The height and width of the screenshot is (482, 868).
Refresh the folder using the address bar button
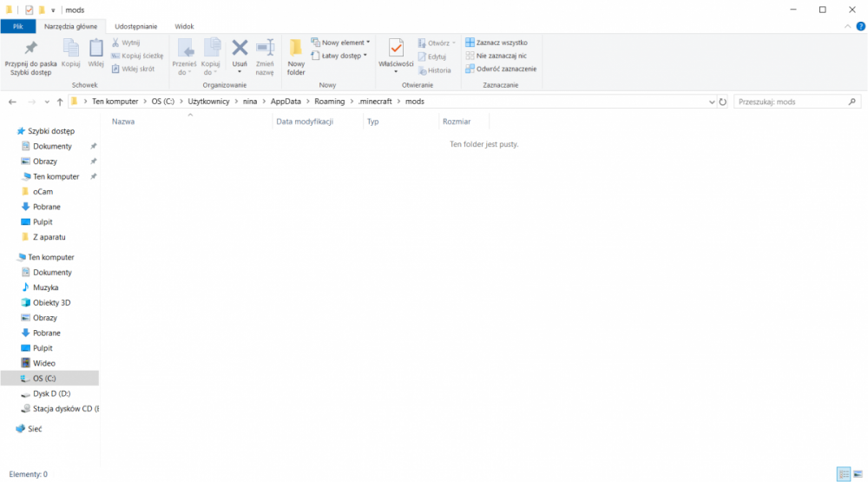pos(723,102)
